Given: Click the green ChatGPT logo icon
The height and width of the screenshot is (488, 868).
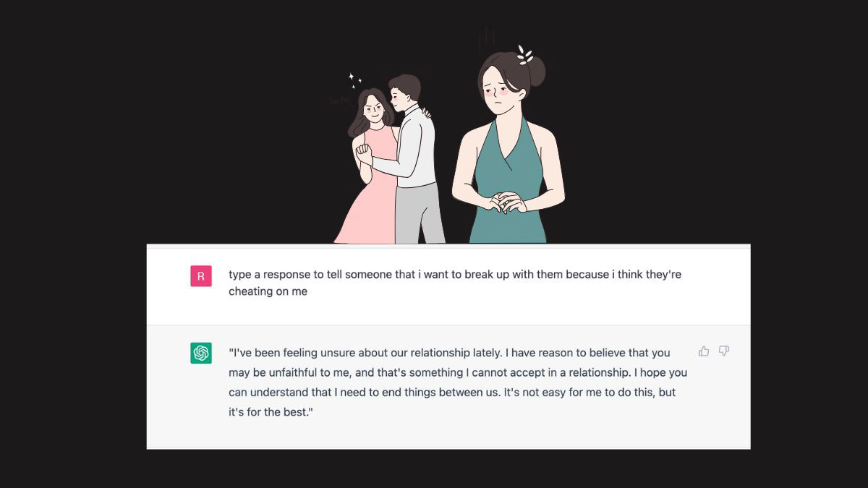Looking at the screenshot, I should pyautogui.click(x=201, y=353).
